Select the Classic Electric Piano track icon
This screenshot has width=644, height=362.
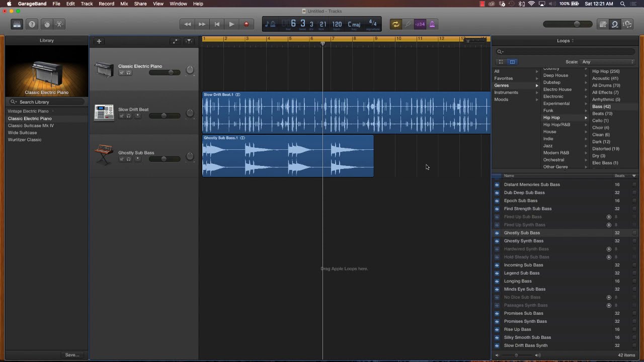(104, 69)
